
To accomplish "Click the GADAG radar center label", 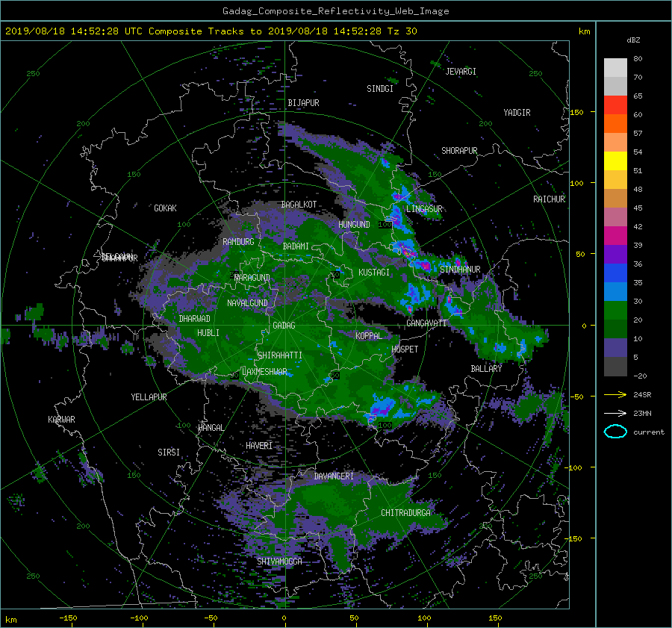I will (x=284, y=326).
